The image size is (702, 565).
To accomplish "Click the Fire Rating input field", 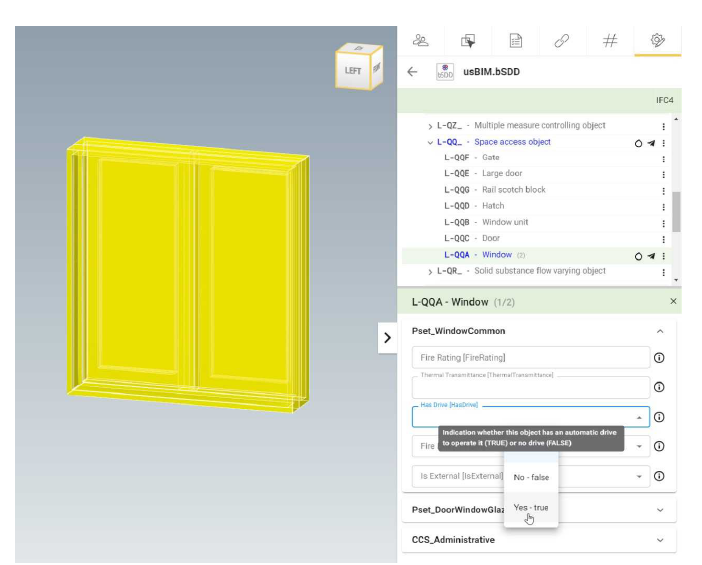I will (531, 357).
